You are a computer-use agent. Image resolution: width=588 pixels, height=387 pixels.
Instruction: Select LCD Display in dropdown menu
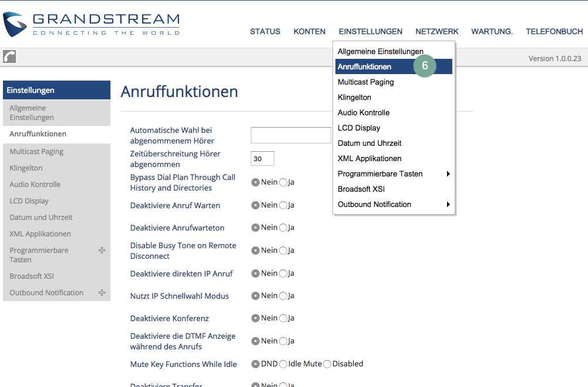coord(394,128)
